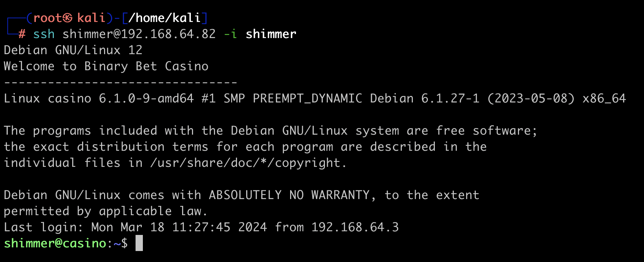This screenshot has height=262, width=644.
Task: Click the blinking cursor block at prompt
Action: 139,243
